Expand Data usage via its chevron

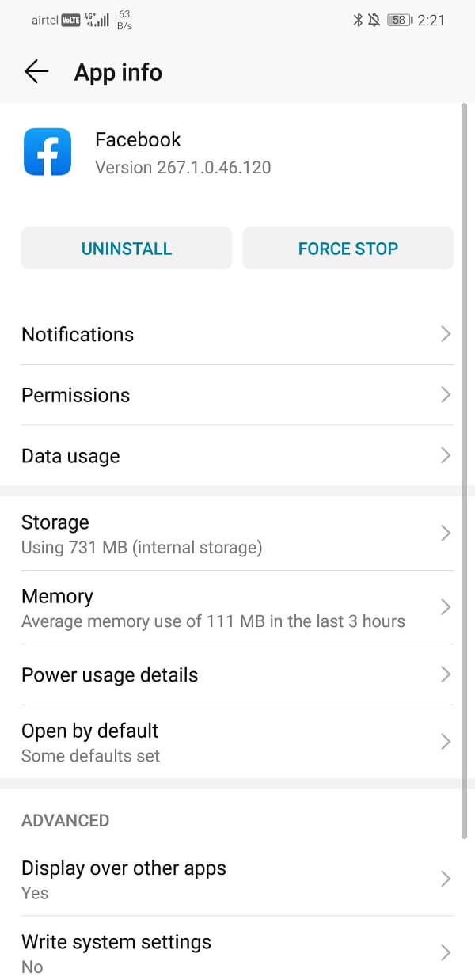point(446,456)
